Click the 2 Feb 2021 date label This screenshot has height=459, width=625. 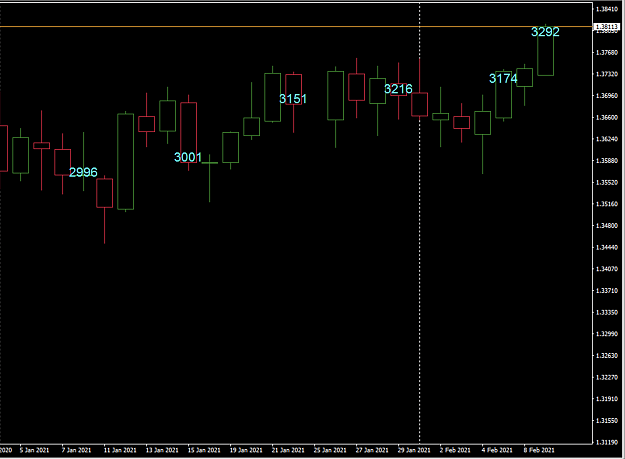pos(455,450)
